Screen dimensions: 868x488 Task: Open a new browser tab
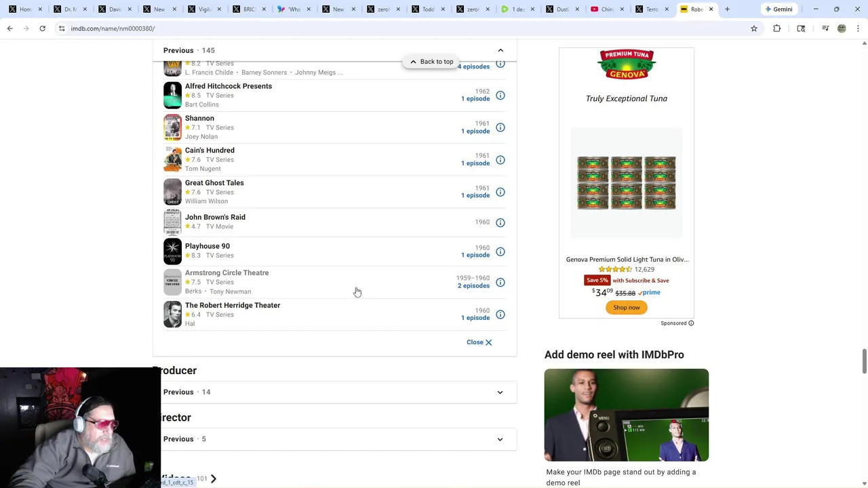click(x=727, y=9)
